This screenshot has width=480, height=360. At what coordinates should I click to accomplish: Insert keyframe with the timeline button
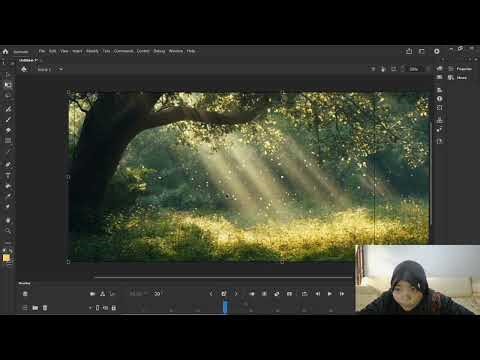point(224,294)
